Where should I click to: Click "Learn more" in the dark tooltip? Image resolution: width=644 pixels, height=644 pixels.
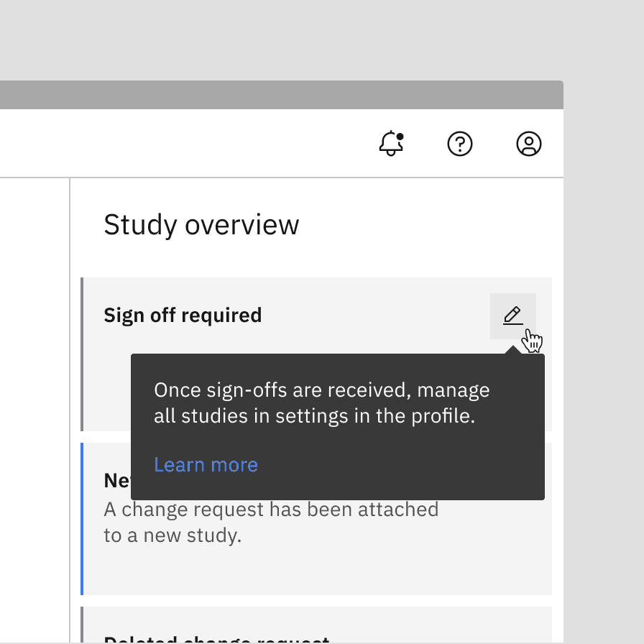[206, 464]
